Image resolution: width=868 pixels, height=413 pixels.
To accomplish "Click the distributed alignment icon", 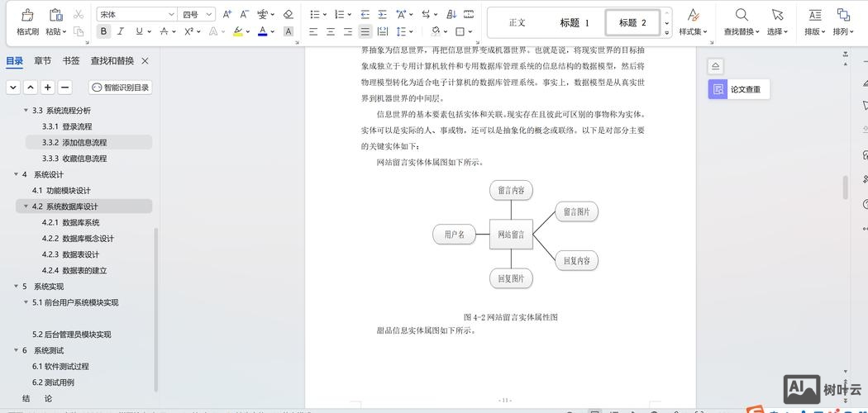I will point(383,31).
